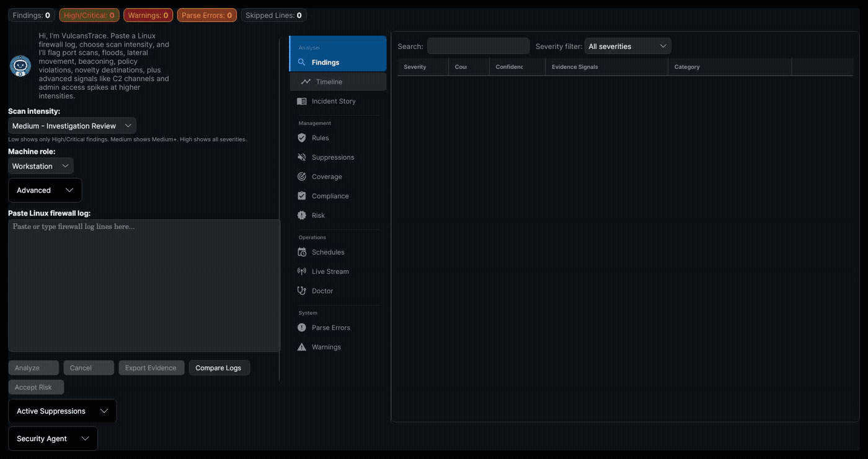Click the Parse Errors alert icon
This screenshot has height=459, width=868.
[x=302, y=327]
